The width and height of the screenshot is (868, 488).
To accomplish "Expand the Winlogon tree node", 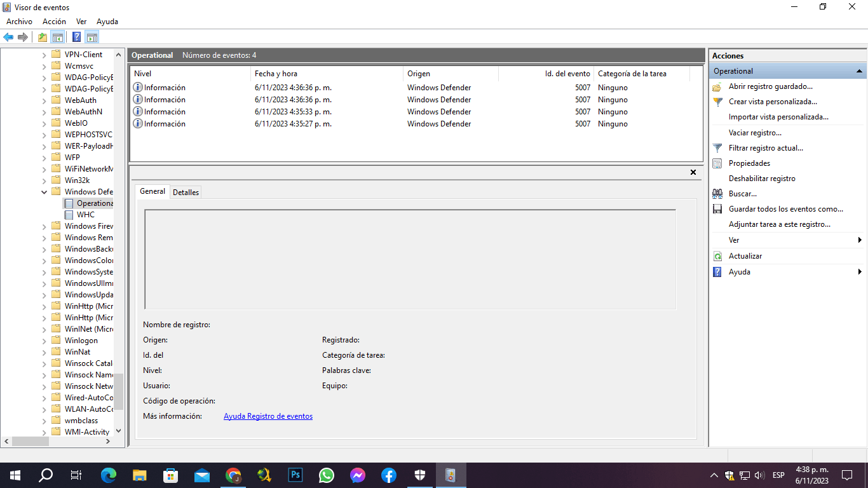I will (44, 341).
